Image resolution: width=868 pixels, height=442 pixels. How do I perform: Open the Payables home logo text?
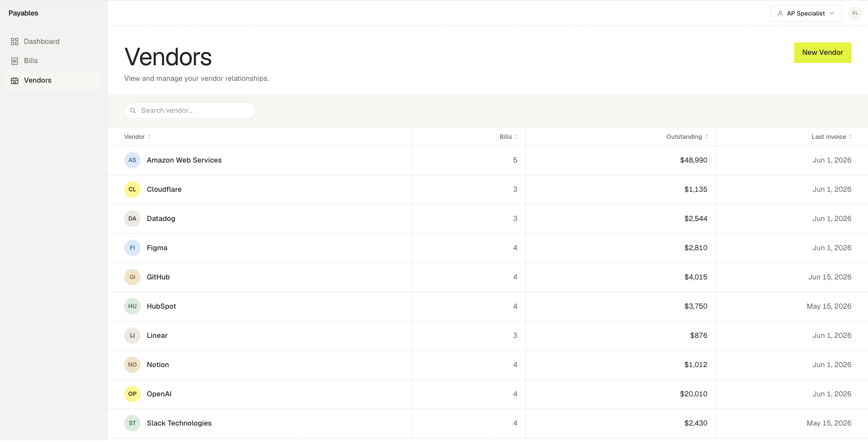(23, 13)
